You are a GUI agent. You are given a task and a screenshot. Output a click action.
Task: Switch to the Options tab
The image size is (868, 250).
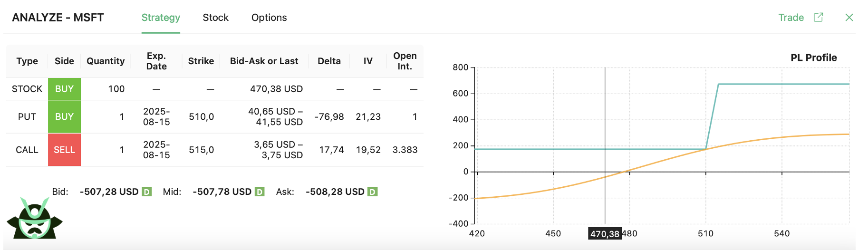point(269,18)
